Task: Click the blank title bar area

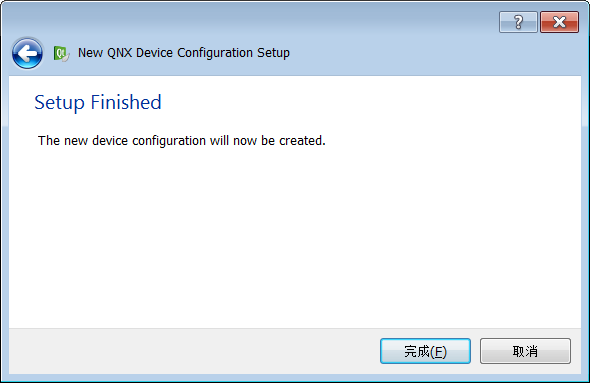Action: (248, 19)
